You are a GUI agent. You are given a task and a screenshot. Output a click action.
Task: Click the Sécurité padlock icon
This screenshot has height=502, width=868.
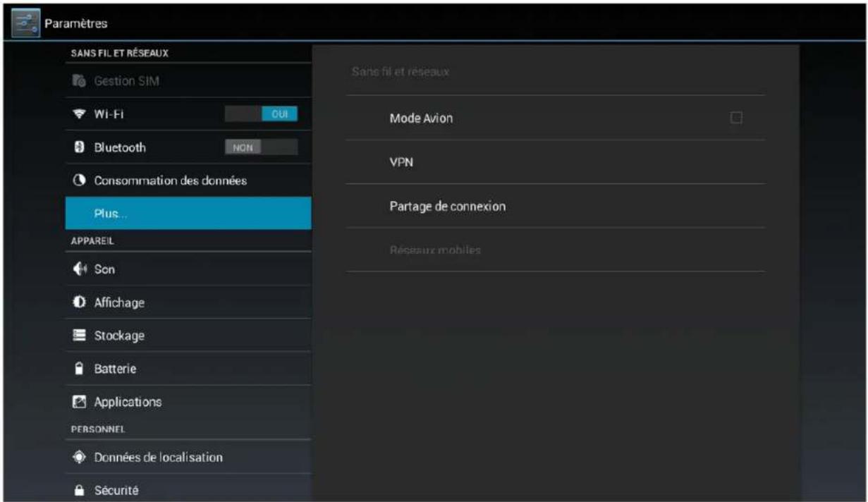pos(79,490)
